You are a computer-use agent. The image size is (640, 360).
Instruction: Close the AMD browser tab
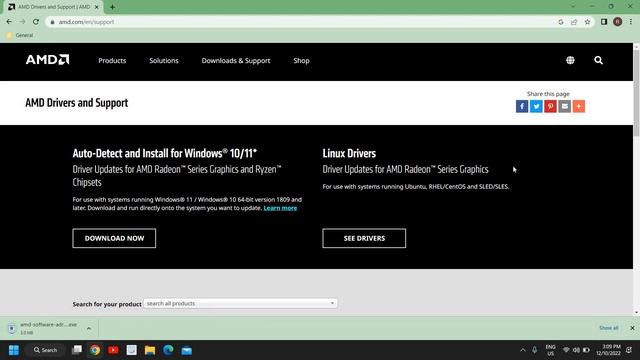97,7
